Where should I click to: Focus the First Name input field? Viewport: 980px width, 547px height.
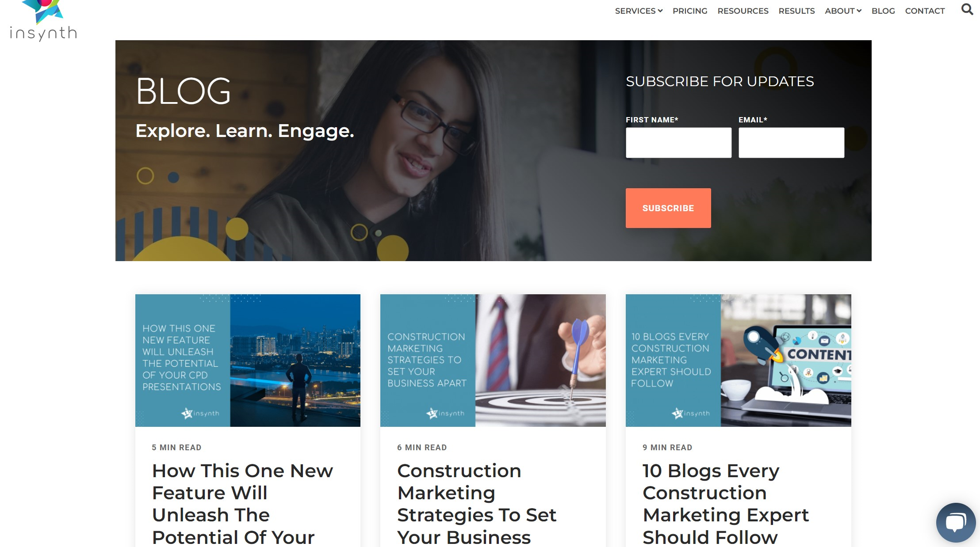[678, 143]
